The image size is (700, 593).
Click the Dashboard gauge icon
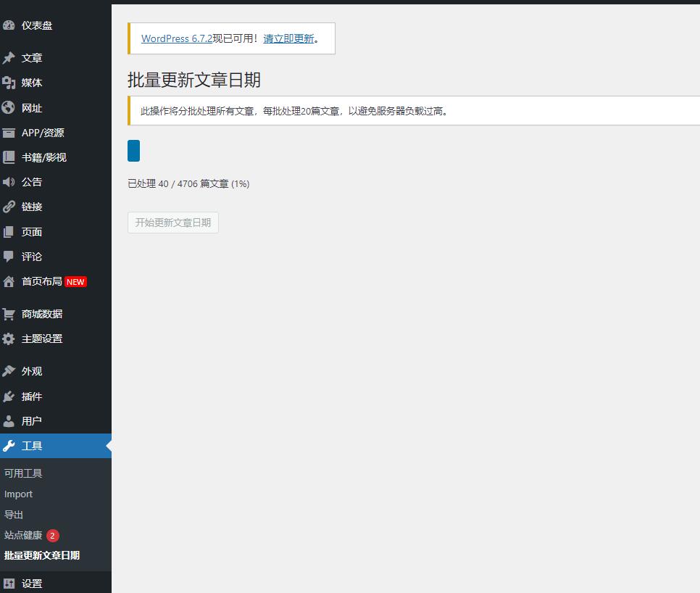9,25
